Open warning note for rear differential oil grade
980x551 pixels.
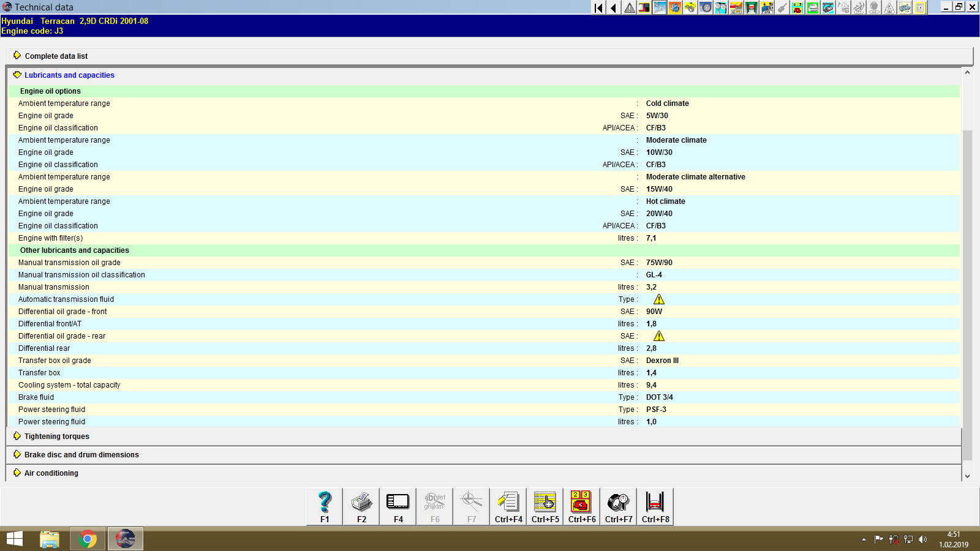coord(660,335)
